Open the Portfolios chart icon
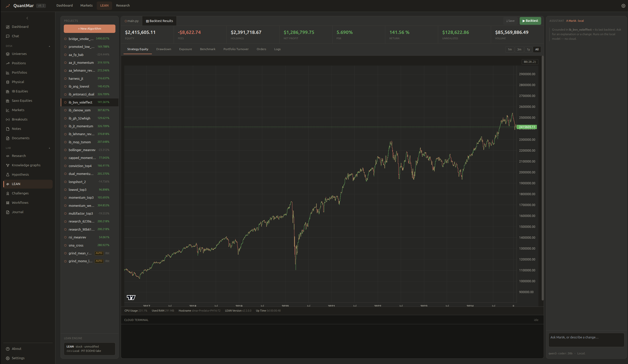The image size is (628, 364). coord(8,73)
